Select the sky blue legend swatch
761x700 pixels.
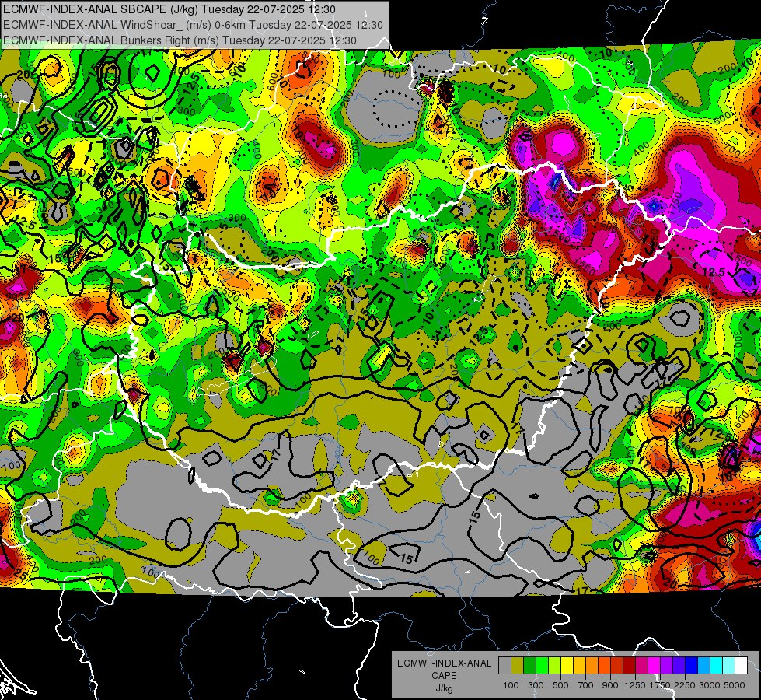(704, 666)
